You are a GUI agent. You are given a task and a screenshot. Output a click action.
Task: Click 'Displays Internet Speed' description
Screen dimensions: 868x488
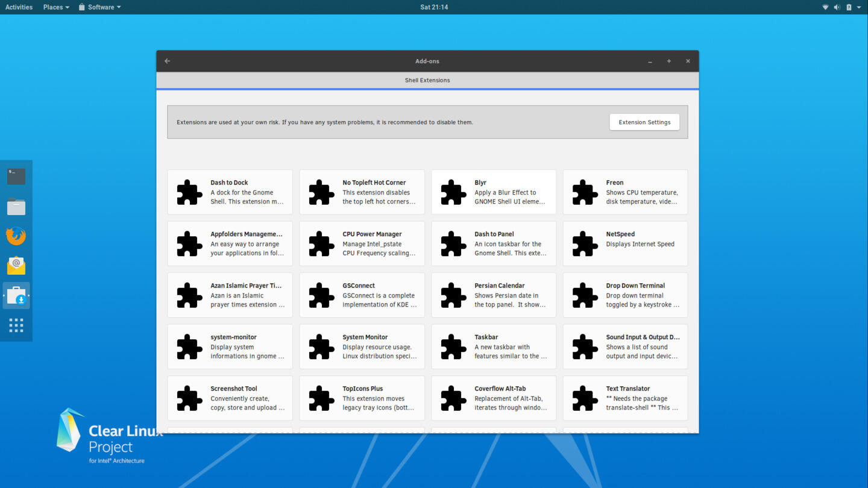(x=640, y=244)
